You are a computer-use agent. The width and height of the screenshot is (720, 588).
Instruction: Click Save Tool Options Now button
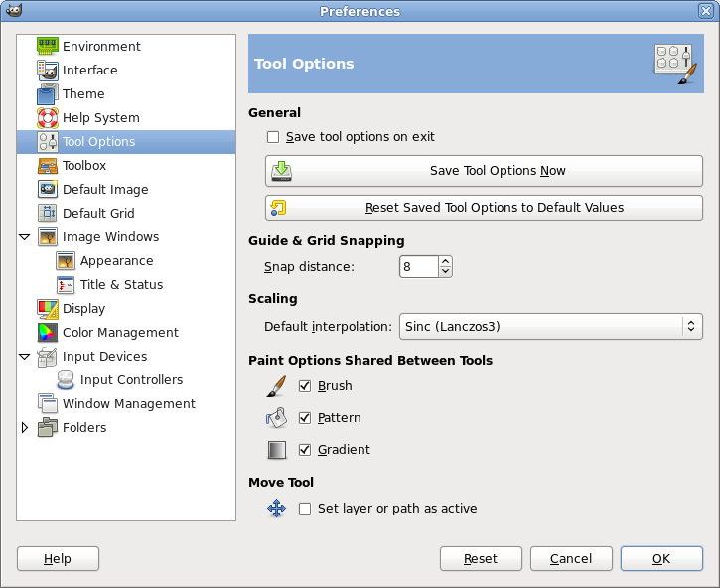(484, 171)
